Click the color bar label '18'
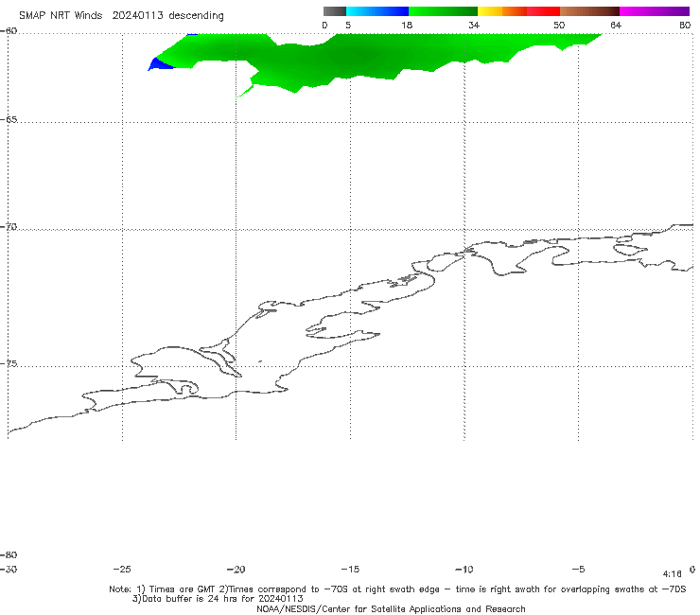The width and height of the screenshot is (700, 615). click(x=407, y=26)
